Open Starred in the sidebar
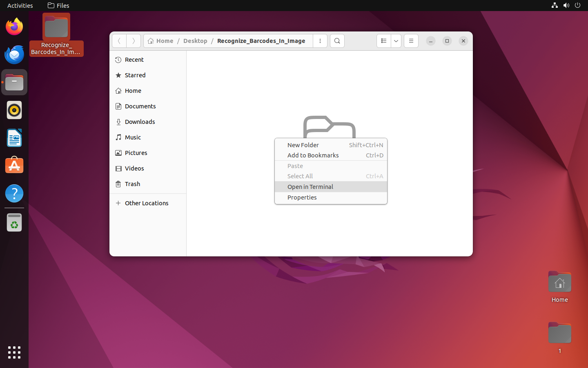This screenshot has height=368, width=588. [x=135, y=75]
